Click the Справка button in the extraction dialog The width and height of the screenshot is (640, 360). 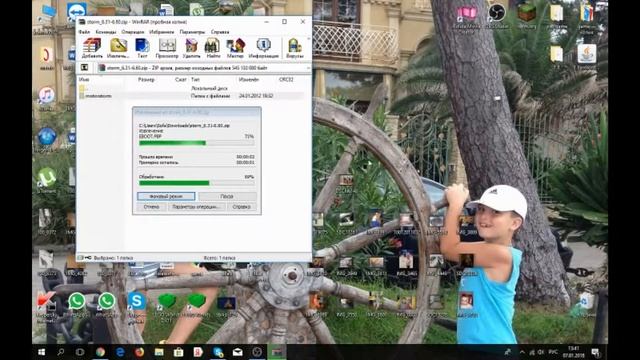pyautogui.click(x=241, y=207)
